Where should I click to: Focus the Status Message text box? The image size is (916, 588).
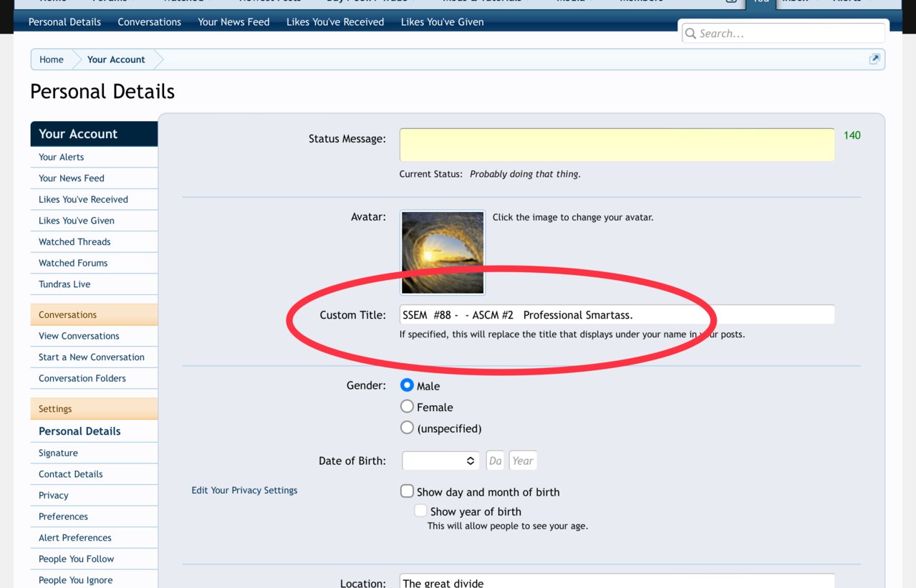point(617,145)
